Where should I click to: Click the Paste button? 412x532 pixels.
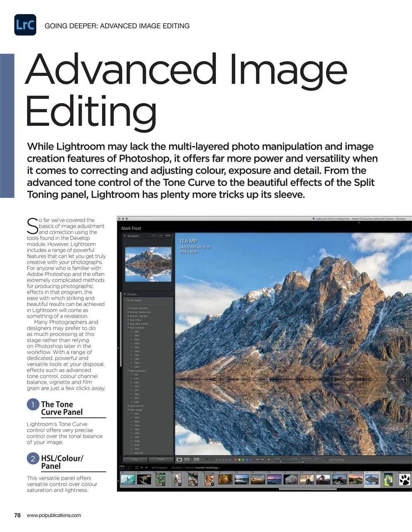point(161,459)
